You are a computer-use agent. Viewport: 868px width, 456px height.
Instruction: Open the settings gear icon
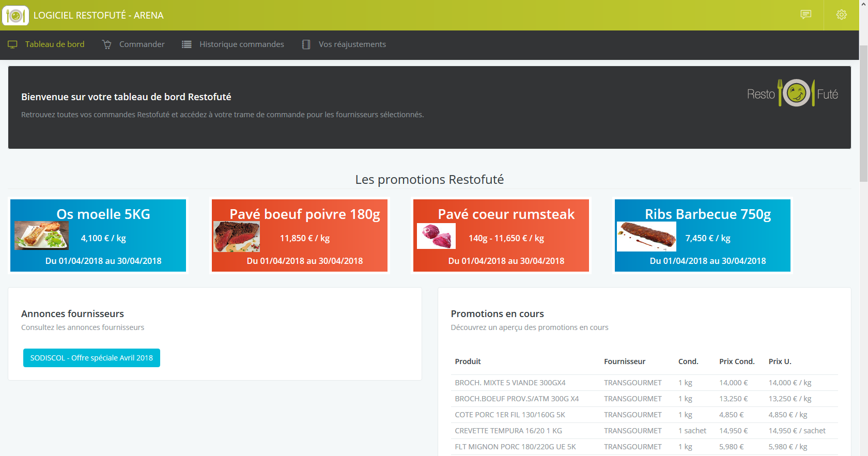coord(841,14)
